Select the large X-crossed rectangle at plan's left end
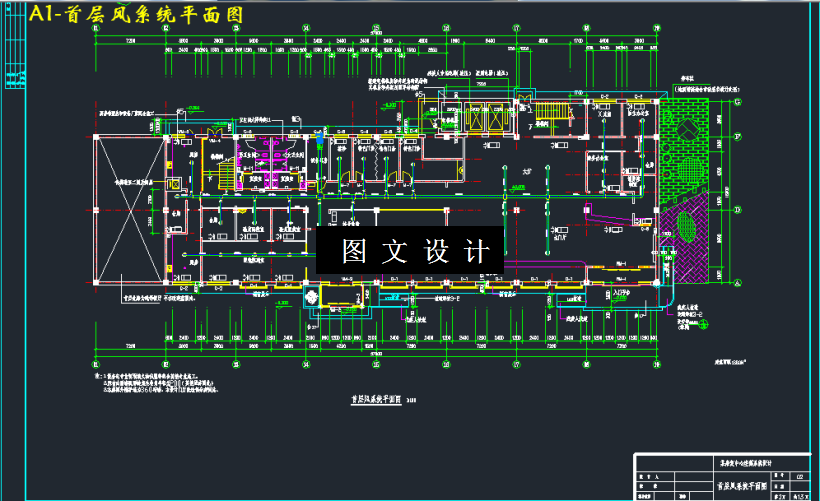 click(x=129, y=210)
